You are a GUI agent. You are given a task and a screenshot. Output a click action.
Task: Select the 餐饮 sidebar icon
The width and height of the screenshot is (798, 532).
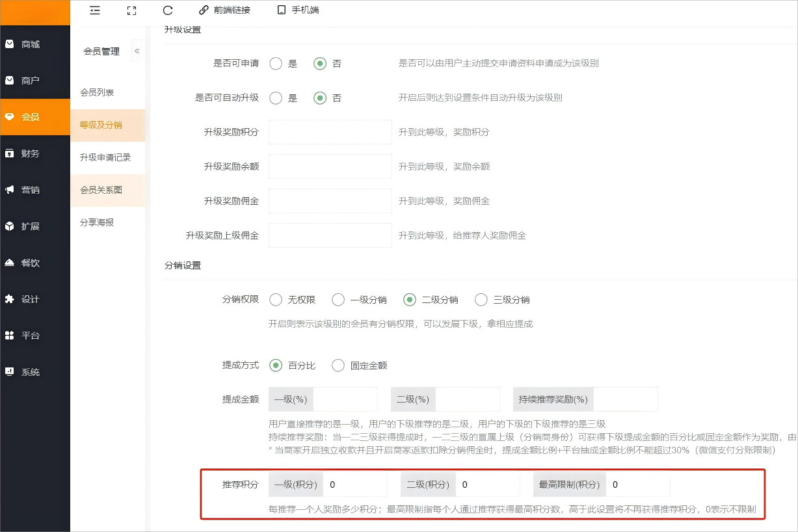35,262
